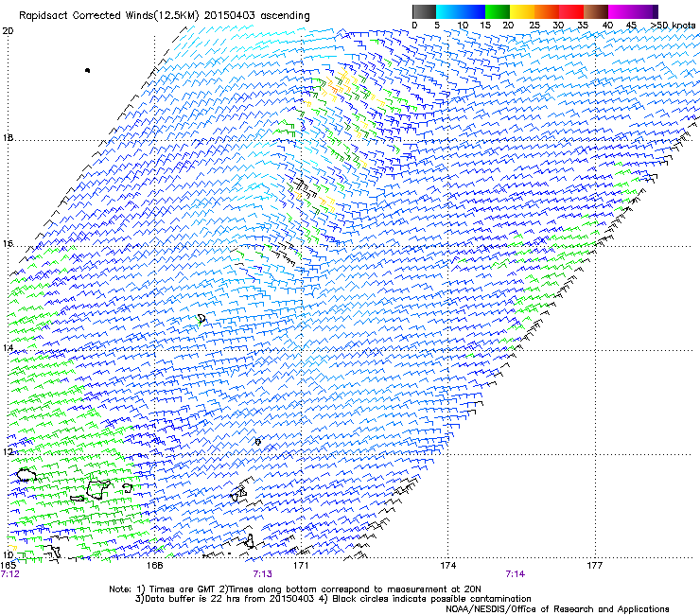
Task: Click the longitude label 168
Action: (x=154, y=566)
